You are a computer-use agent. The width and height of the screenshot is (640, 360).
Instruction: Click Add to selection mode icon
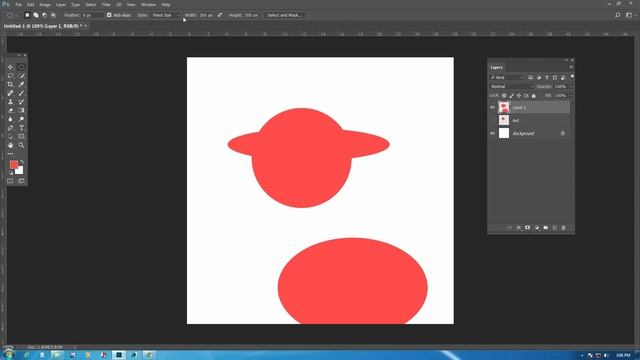[x=36, y=15]
